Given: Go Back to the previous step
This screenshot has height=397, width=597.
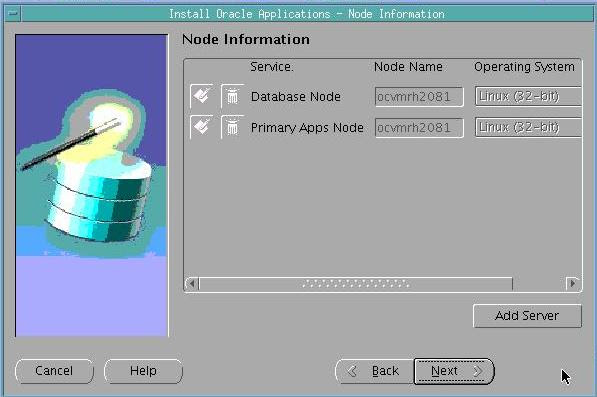Looking at the screenshot, I should point(375,371).
